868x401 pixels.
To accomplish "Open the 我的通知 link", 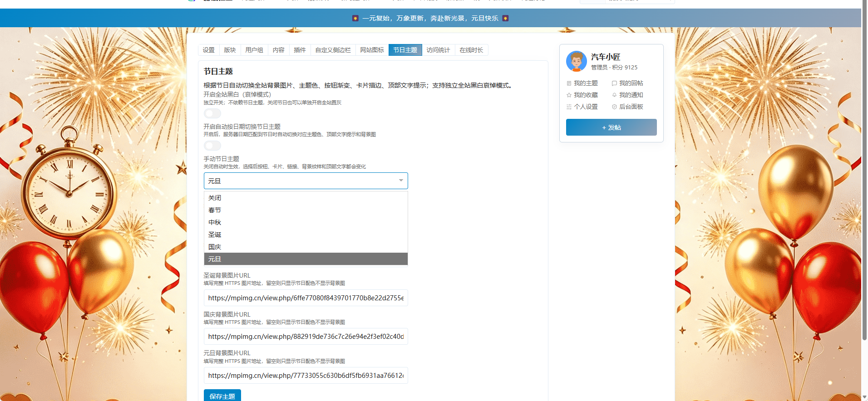I will tap(631, 95).
